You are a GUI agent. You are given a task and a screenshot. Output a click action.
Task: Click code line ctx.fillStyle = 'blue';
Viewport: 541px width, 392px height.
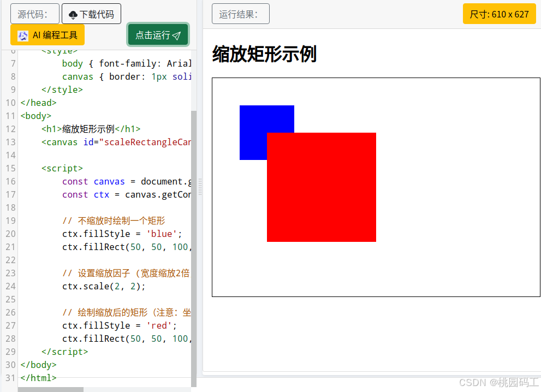pos(122,234)
